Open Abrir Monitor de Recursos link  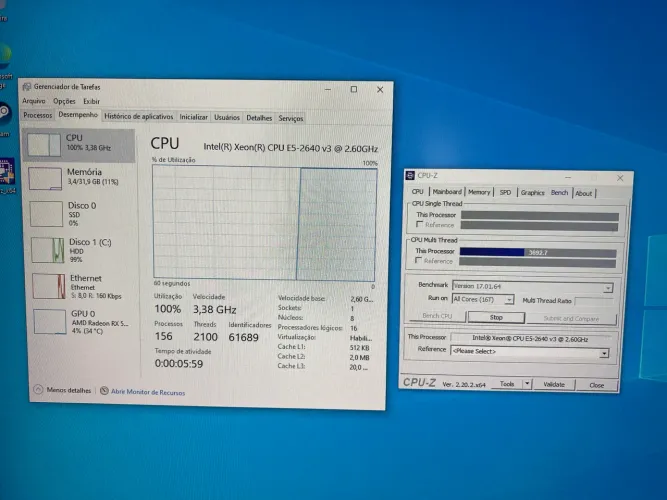(x=148, y=392)
